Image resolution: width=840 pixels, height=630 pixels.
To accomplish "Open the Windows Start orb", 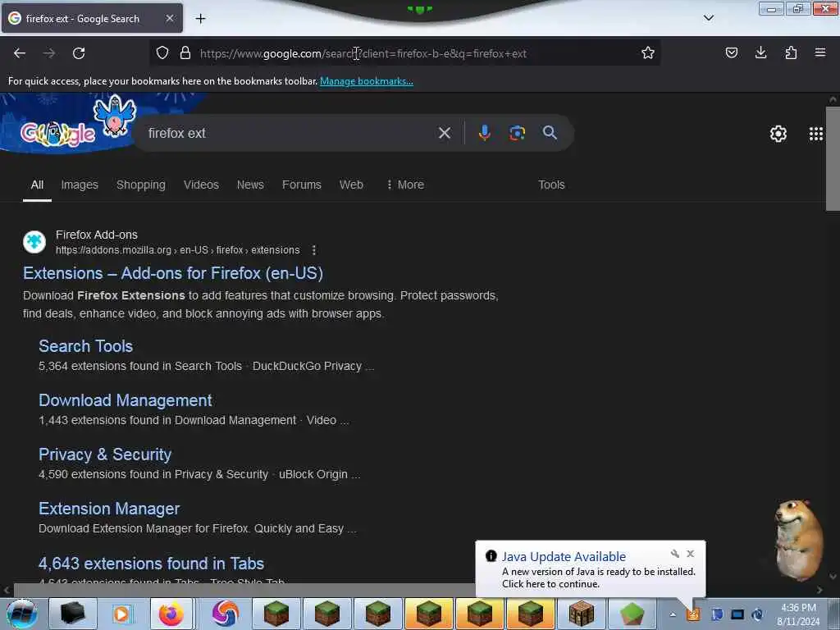I will click(x=21, y=614).
